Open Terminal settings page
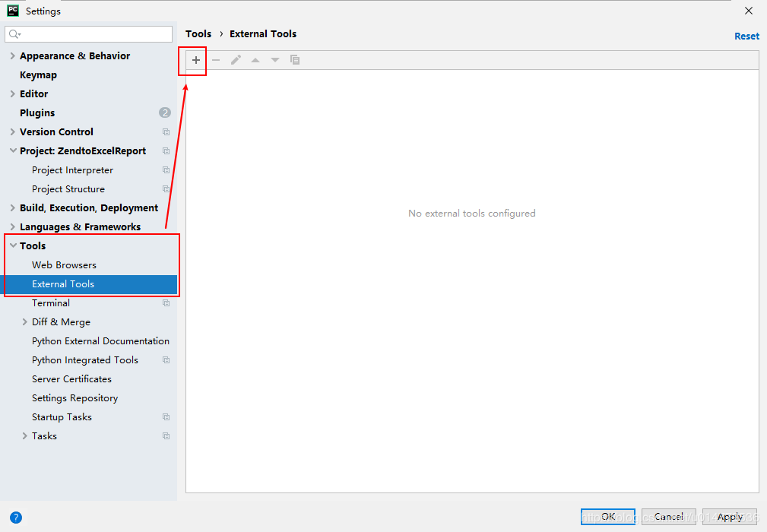The height and width of the screenshot is (532, 767). coord(51,303)
